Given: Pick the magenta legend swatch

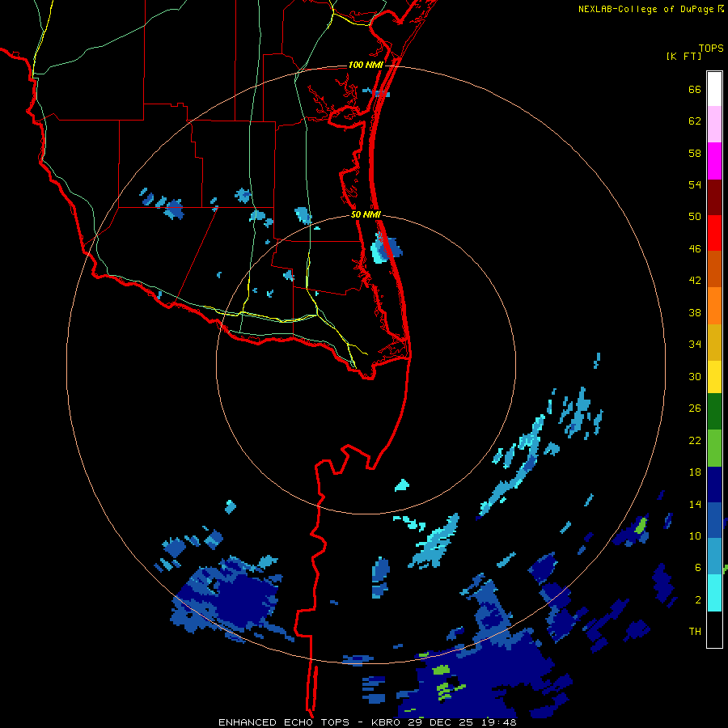Looking at the screenshot, I should [714, 161].
